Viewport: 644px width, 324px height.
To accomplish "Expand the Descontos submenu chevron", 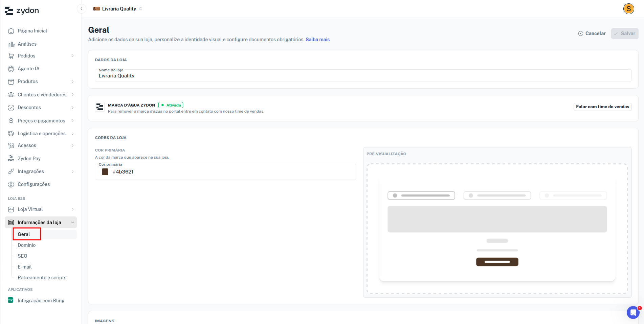I will click(72, 108).
